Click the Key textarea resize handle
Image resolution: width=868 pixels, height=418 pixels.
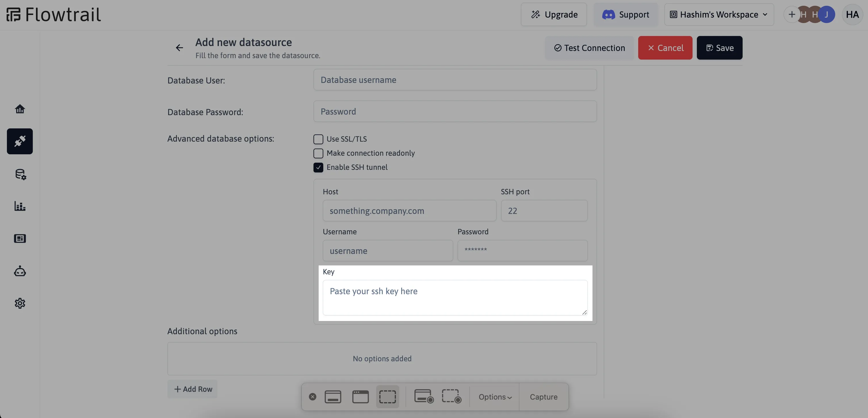(584, 312)
